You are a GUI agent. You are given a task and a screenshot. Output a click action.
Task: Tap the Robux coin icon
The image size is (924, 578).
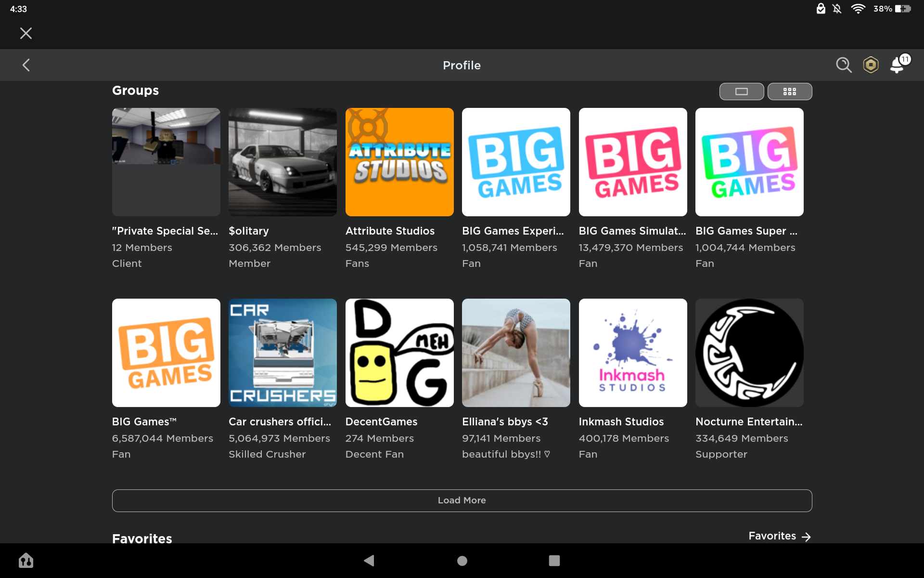[x=871, y=65]
